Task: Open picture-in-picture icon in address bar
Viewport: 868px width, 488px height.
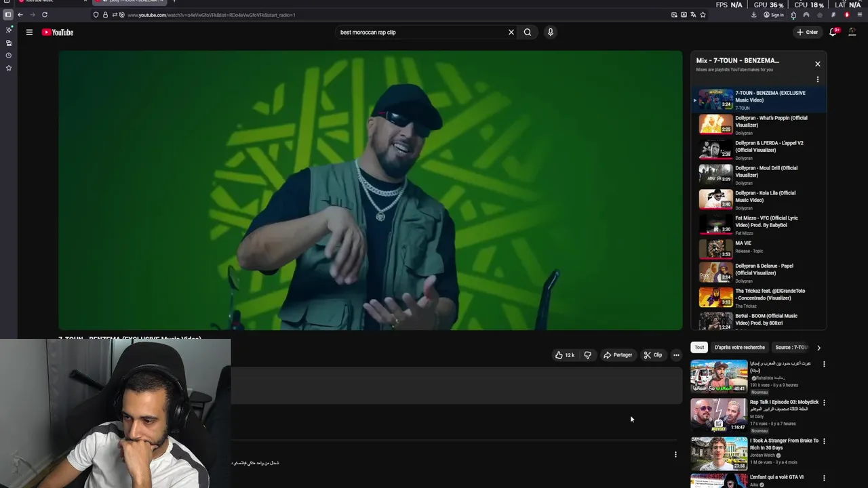Action: tap(674, 15)
